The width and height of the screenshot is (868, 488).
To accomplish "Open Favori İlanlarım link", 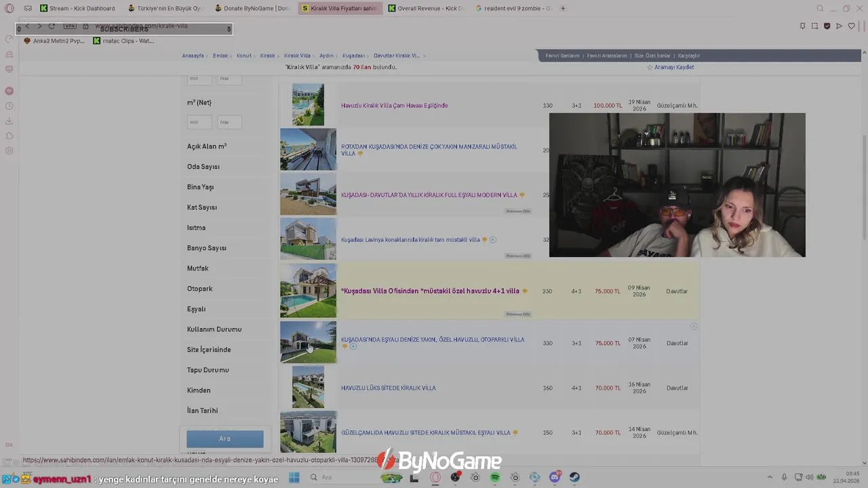I will tap(562, 56).
